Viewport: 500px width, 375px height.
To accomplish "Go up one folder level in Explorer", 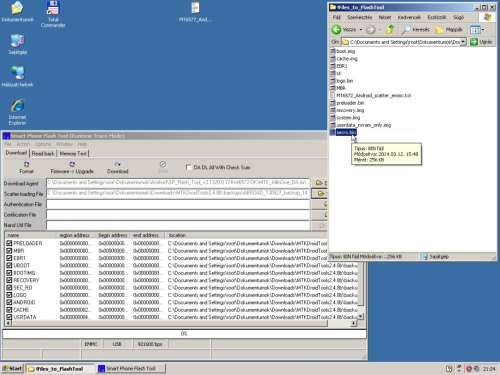I will click(x=390, y=30).
